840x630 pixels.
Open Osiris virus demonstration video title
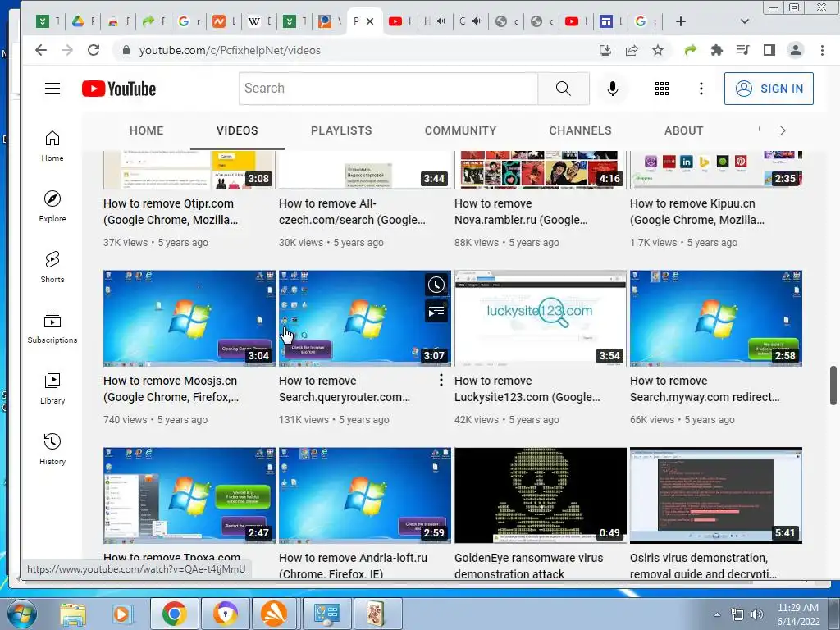coord(703,564)
